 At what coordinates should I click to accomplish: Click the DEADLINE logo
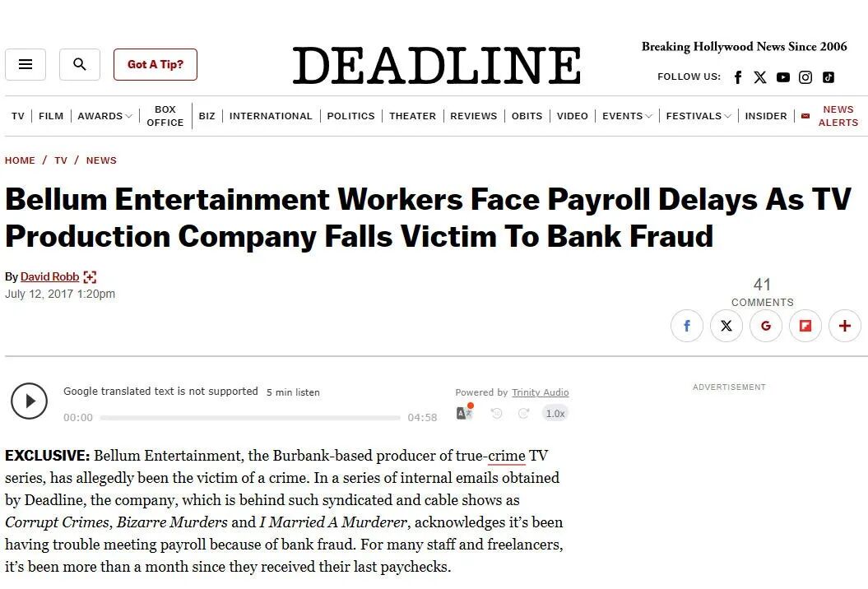click(436, 66)
